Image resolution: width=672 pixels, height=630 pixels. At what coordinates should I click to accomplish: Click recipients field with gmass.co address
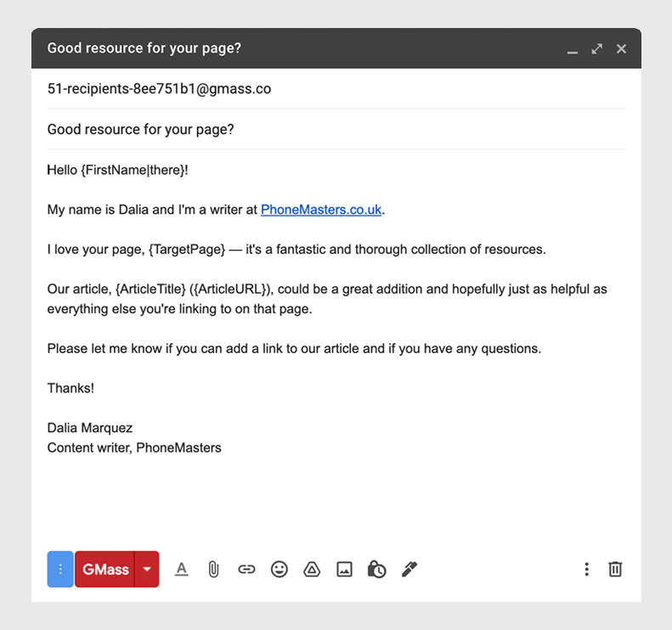336,88
